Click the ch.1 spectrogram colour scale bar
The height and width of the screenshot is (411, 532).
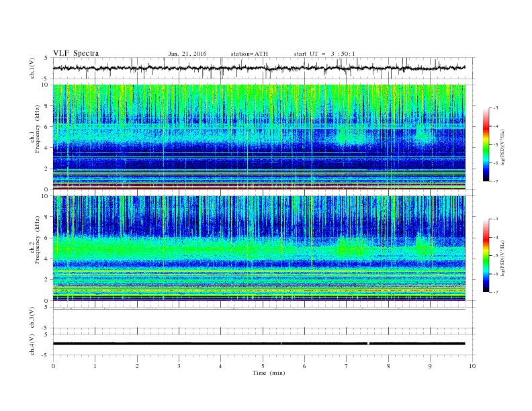[486, 144]
